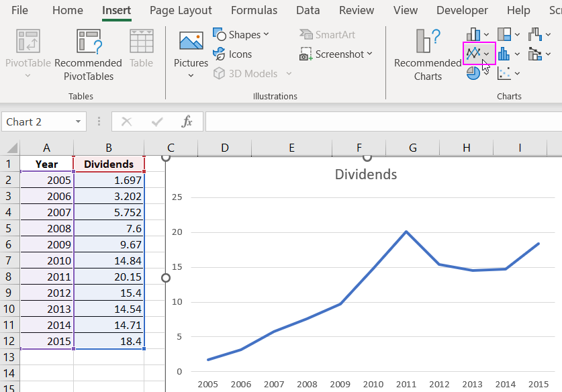Screen dimensions: 562x392
Task: Open the Page Layout ribbon
Action: coord(181,10)
